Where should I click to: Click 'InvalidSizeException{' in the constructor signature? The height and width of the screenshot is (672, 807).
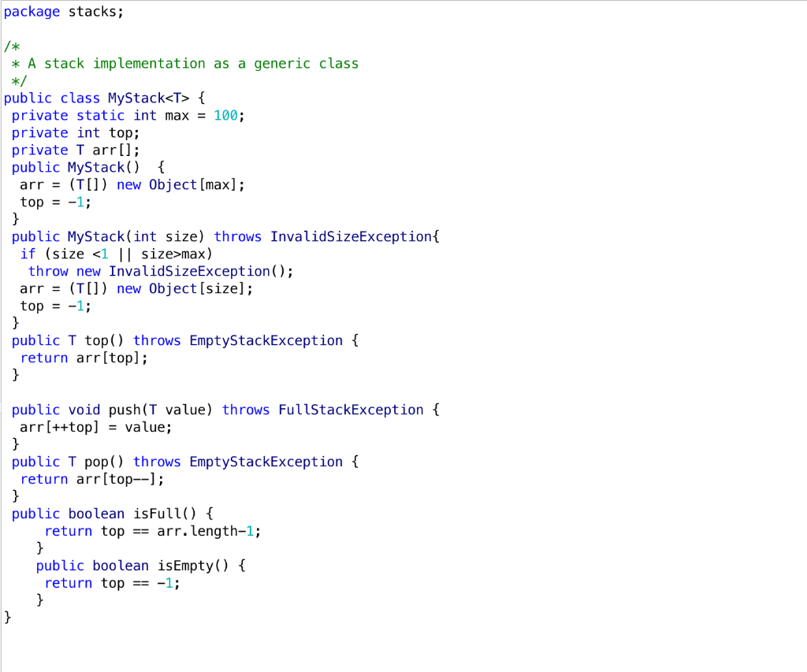click(x=355, y=236)
